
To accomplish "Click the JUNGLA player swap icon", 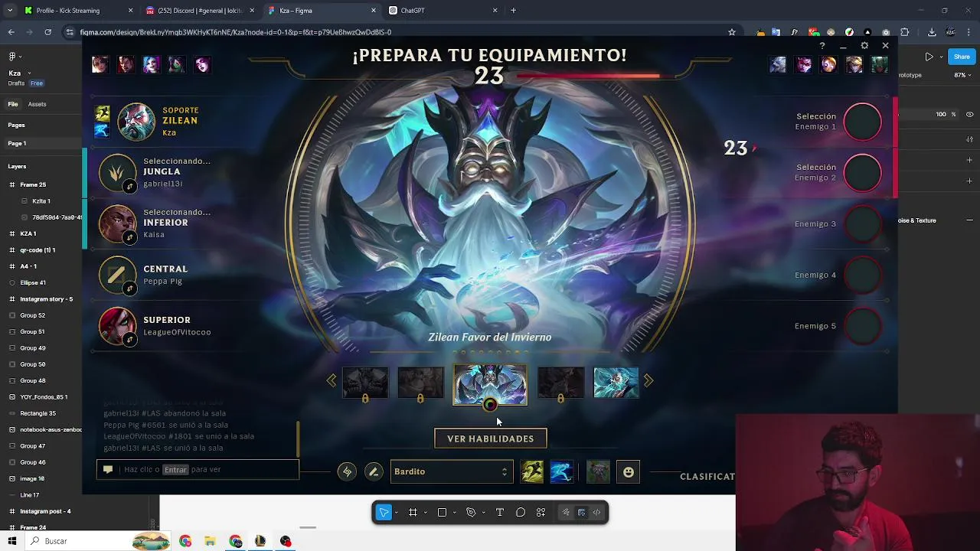I will coord(130,186).
